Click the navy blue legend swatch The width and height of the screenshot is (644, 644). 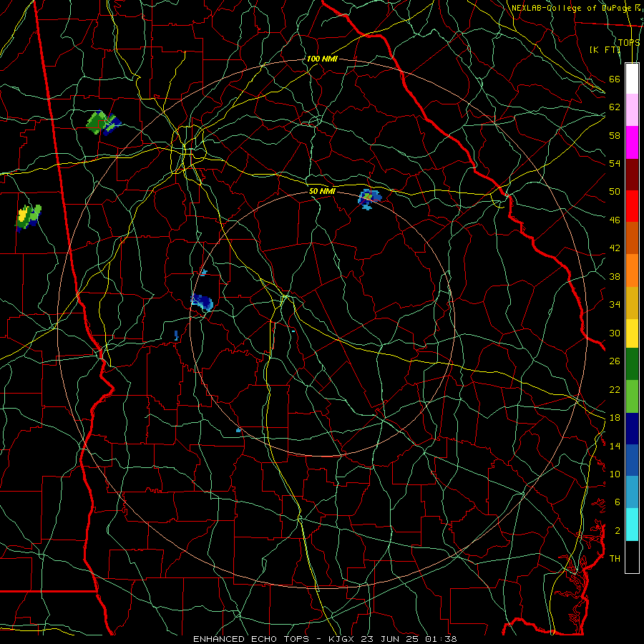pos(632,429)
